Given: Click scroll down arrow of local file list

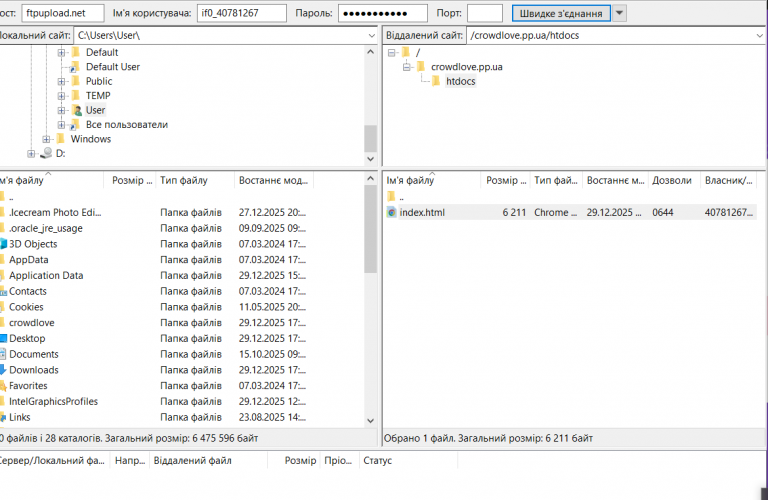Looking at the screenshot, I should point(371,421).
